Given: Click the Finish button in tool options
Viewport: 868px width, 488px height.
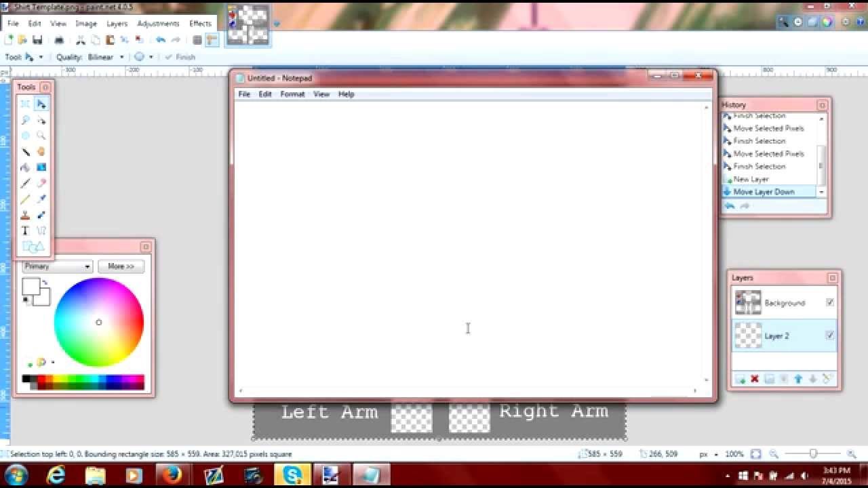Looking at the screenshot, I should coord(180,57).
